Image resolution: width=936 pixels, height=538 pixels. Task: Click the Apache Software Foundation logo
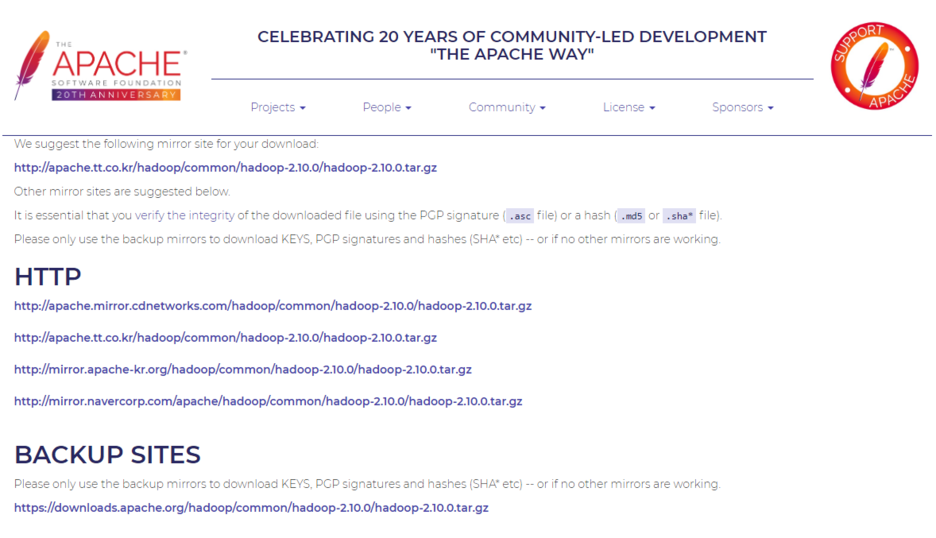tap(100, 66)
